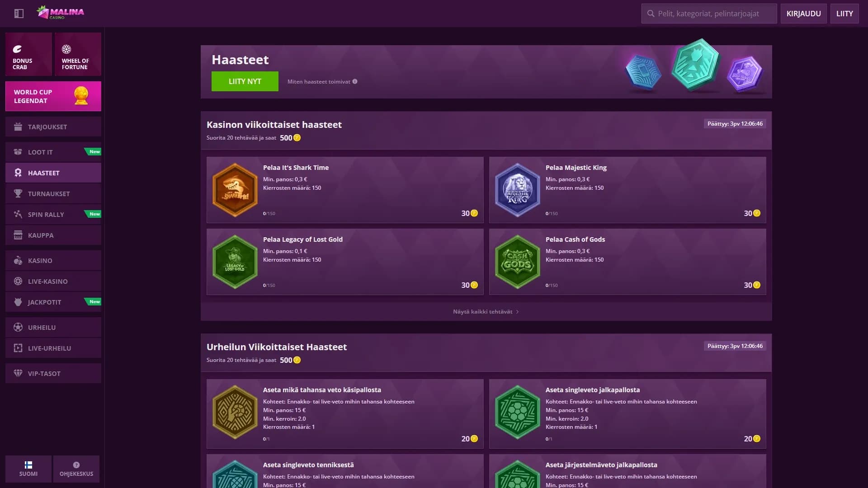Select Aseta mikä tahansa veto käsipallosta
The height and width of the screenshot is (488, 868).
[322, 390]
